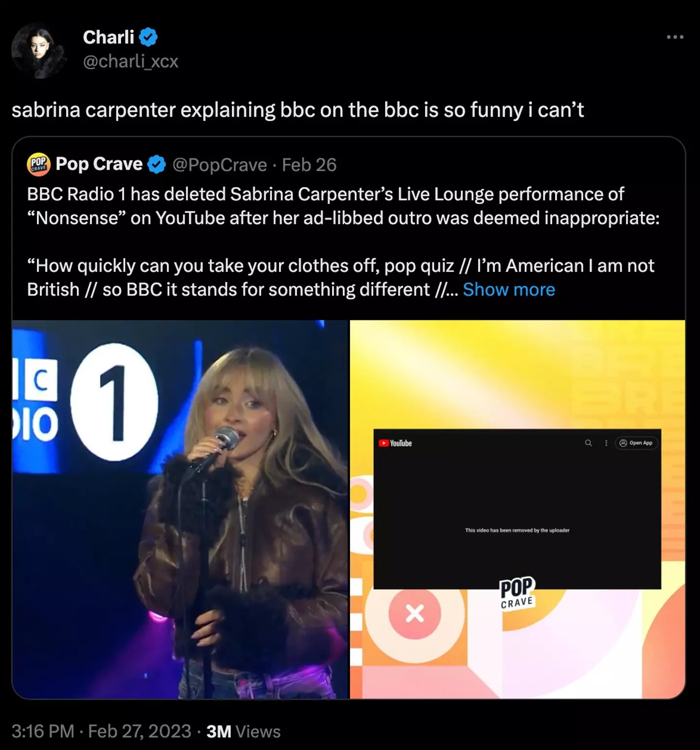Image resolution: width=700 pixels, height=750 pixels.
Task: Open the BBC Radio 1 performance photo
Action: 180,509
